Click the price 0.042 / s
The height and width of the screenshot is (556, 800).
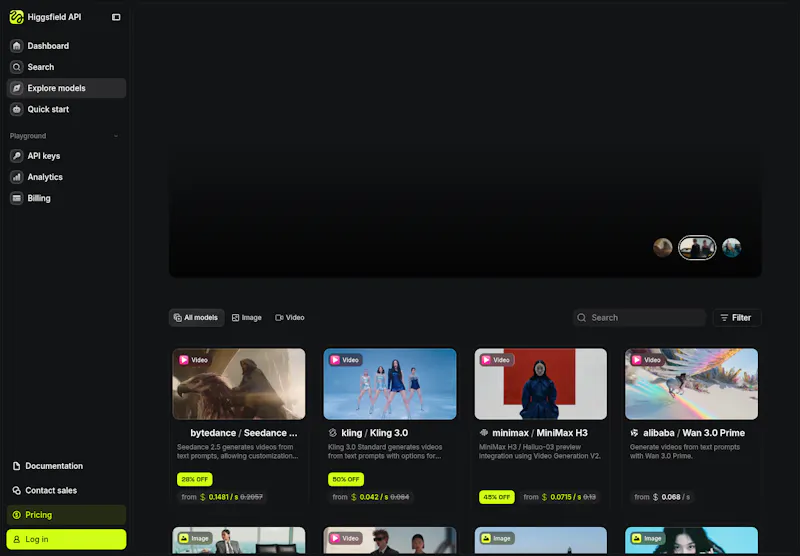(x=374, y=497)
